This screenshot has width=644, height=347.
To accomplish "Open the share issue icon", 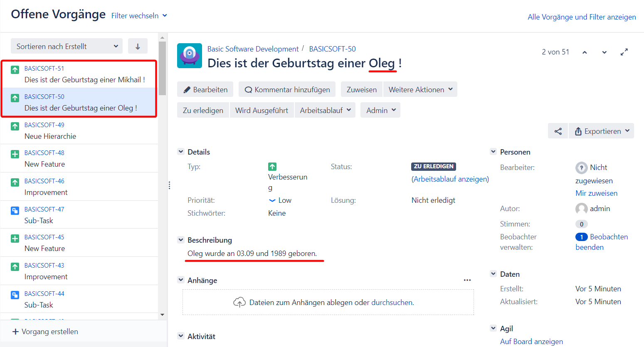I will (558, 131).
